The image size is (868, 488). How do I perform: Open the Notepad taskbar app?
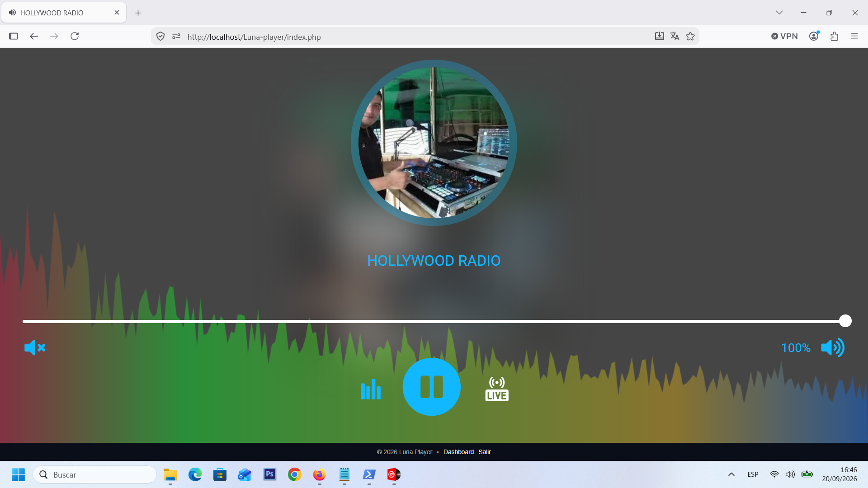344,474
